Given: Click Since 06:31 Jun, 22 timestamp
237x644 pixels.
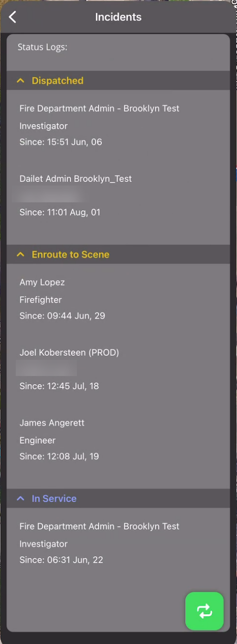Looking at the screenshot, I should tap(61, 560).
